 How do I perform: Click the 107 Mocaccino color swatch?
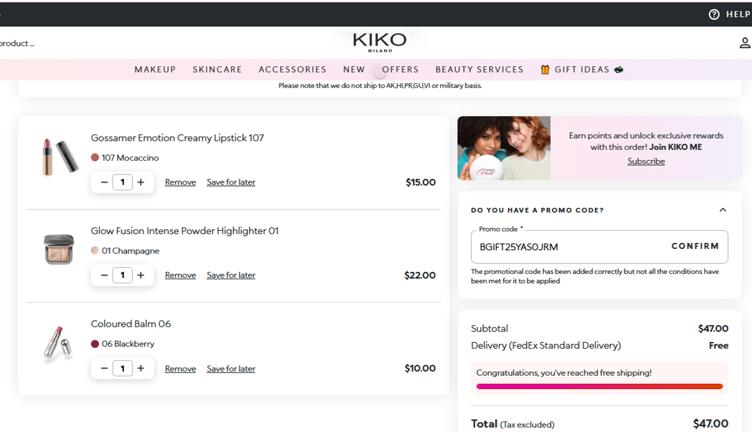(x=95, y=157)
